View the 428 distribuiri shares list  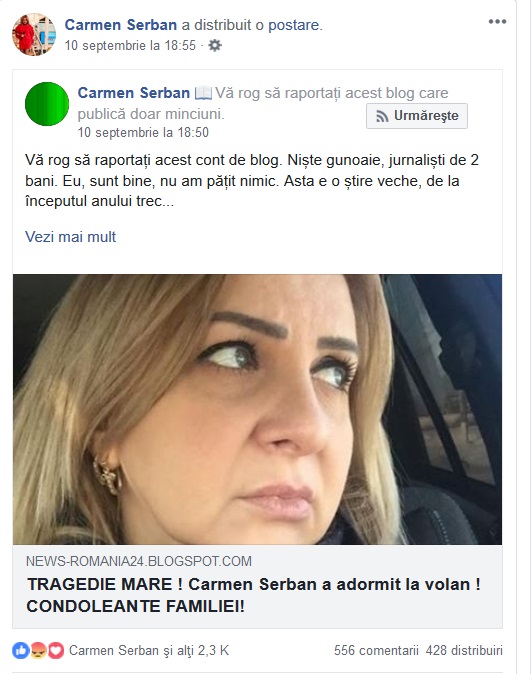click(x=464, y=650)
